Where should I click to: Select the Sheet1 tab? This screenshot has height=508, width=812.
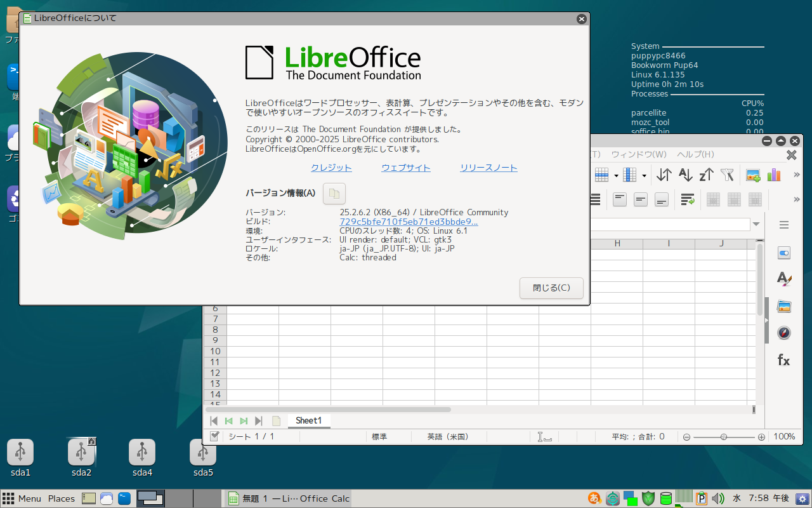point(309,420)
